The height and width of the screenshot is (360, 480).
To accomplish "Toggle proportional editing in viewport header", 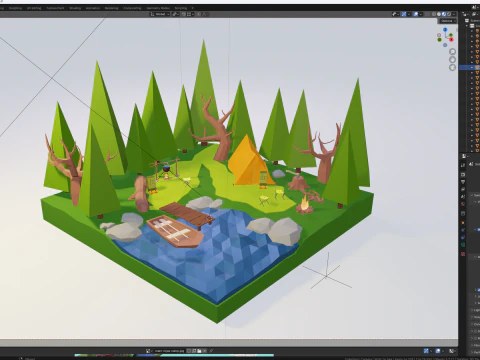I will [199, 14].
